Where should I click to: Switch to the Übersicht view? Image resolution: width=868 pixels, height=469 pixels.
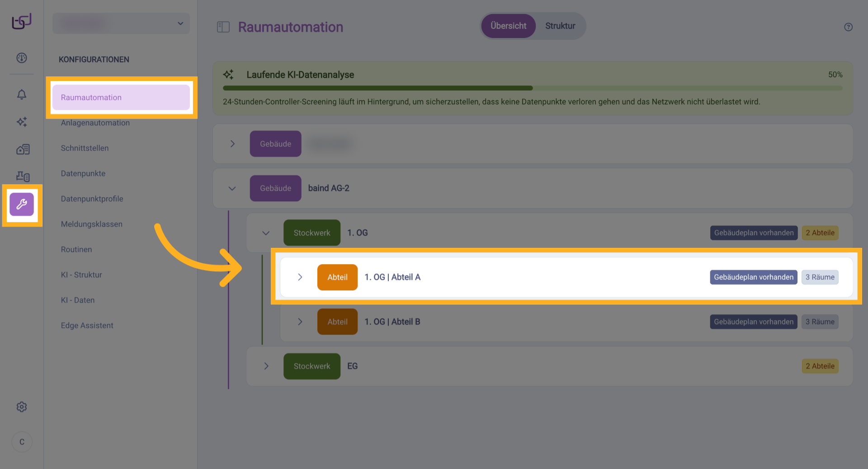[x=508, y=26]
